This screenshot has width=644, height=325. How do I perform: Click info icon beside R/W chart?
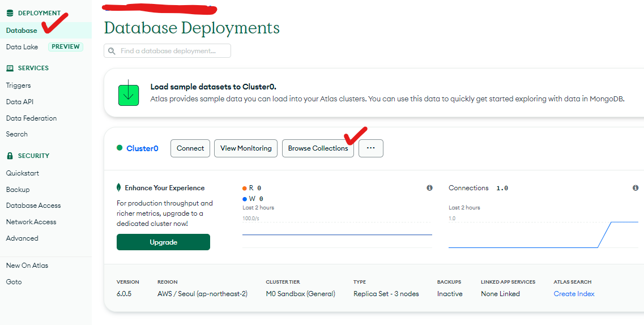(429, 188)
